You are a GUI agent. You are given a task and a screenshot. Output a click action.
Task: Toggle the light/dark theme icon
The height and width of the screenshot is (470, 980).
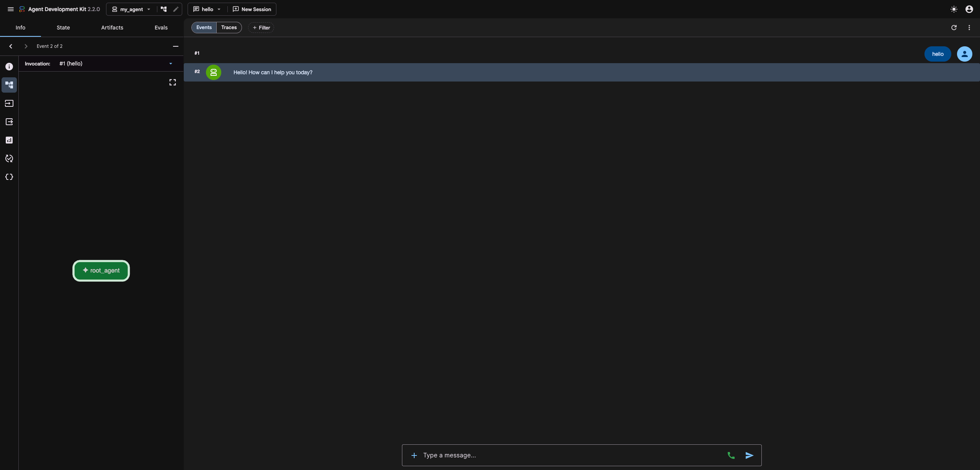tap(954, 9)
